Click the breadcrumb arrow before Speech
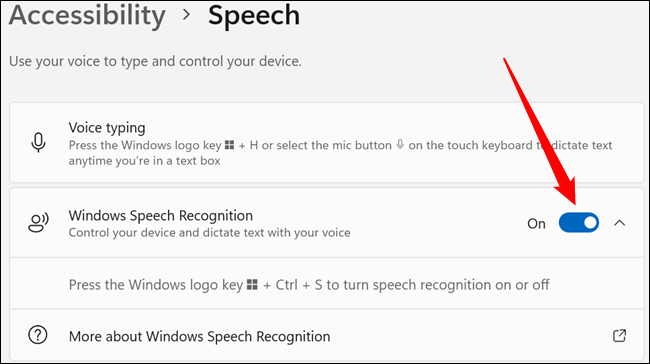 point(187,15)
